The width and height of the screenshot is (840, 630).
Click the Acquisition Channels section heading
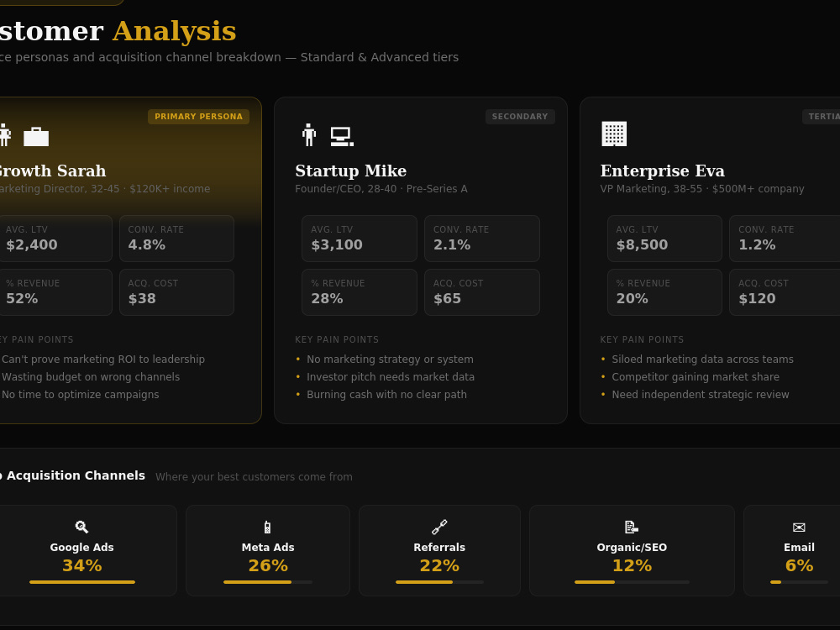point(72,475)
